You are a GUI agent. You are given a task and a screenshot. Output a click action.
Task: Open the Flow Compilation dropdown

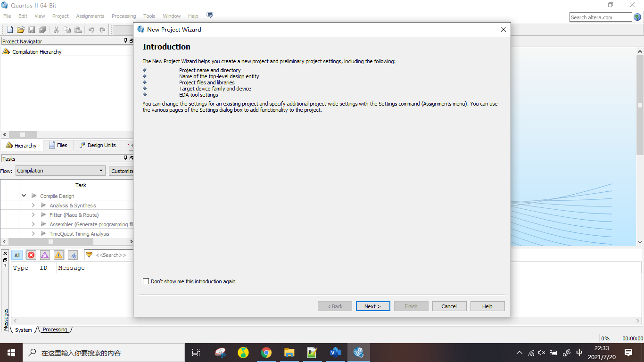[x=60, y=171]
